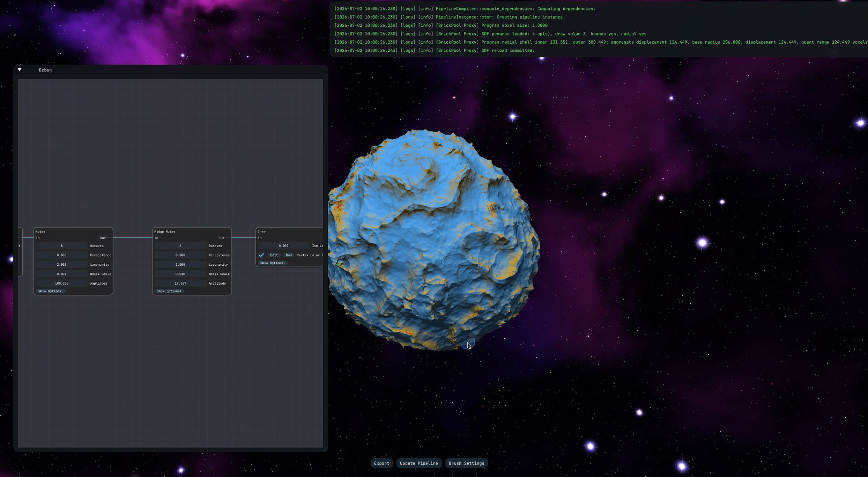
Task: Select the Ridge Noise Octaves value field
Action: (x=180, y=246)
